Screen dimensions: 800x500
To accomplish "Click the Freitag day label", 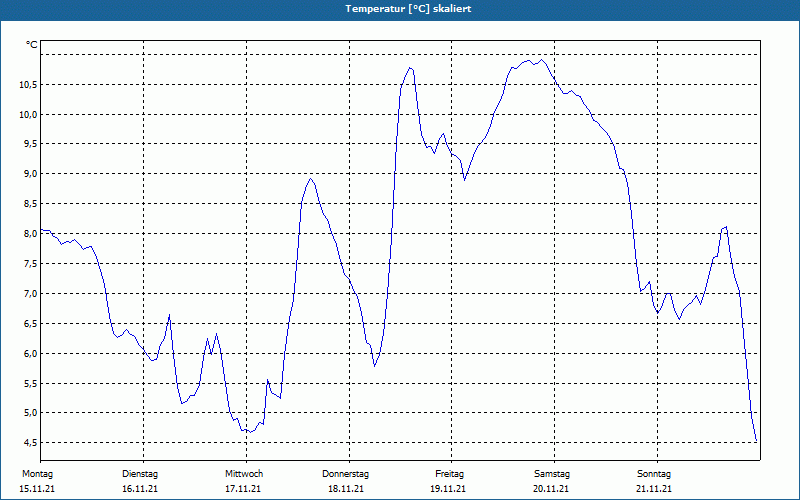I will 449,474.
